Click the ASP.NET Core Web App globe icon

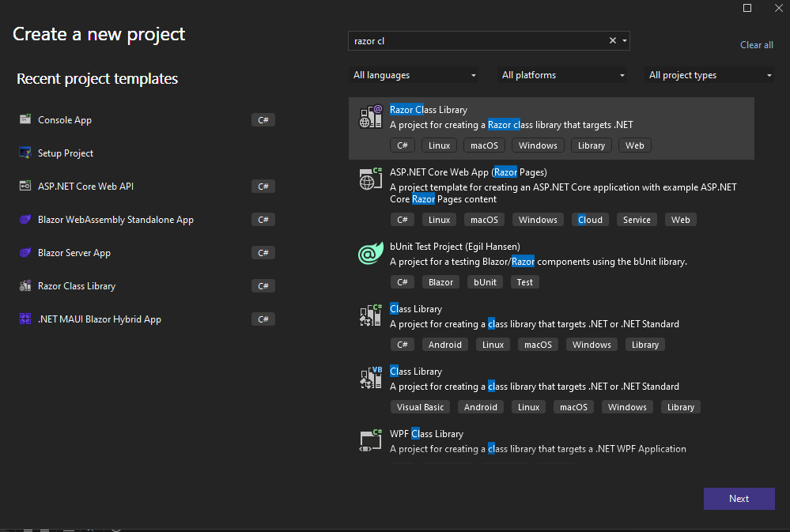pyautogui.click(x=370, y=179)
